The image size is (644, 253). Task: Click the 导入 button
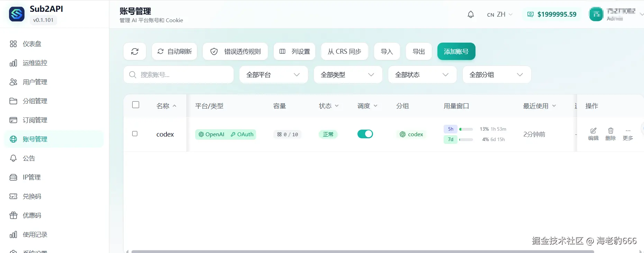pyautogui.click(x=387, y=52)
